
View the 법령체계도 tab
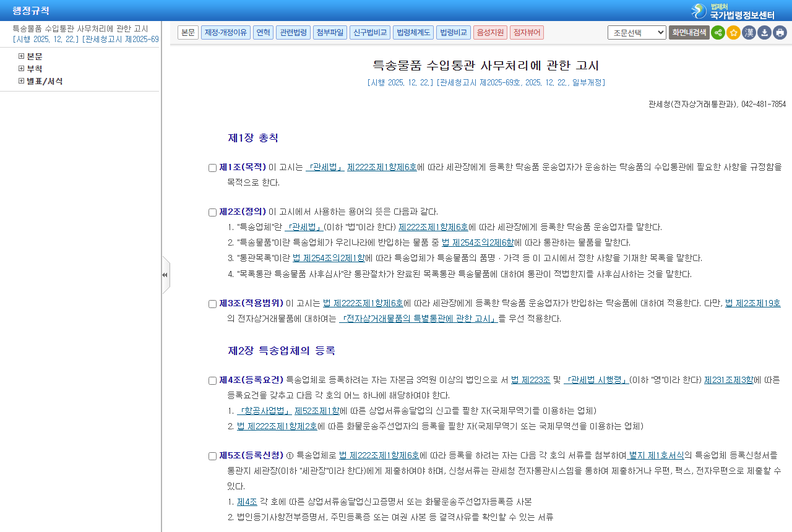tap(413, 33)
